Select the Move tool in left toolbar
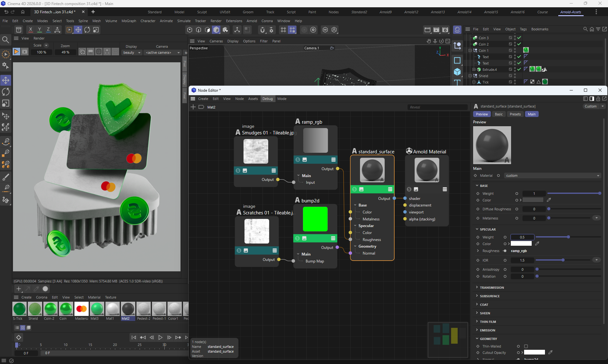 click(x=6, y=80)
